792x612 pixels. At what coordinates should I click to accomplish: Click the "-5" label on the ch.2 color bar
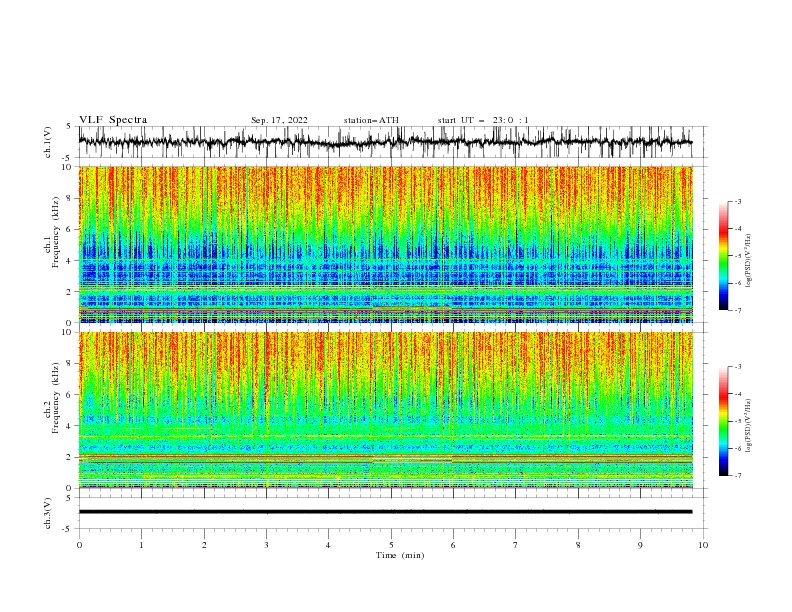(738, 421)
